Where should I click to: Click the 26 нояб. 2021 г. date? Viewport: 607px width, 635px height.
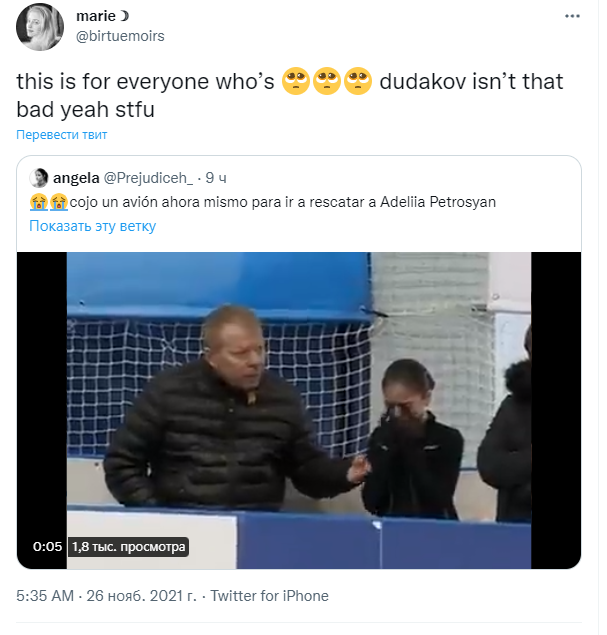[x=141, y=596]
